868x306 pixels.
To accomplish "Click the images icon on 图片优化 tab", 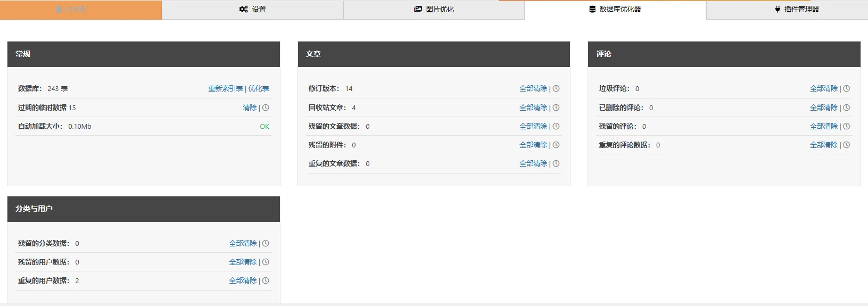I will [418, 9].
